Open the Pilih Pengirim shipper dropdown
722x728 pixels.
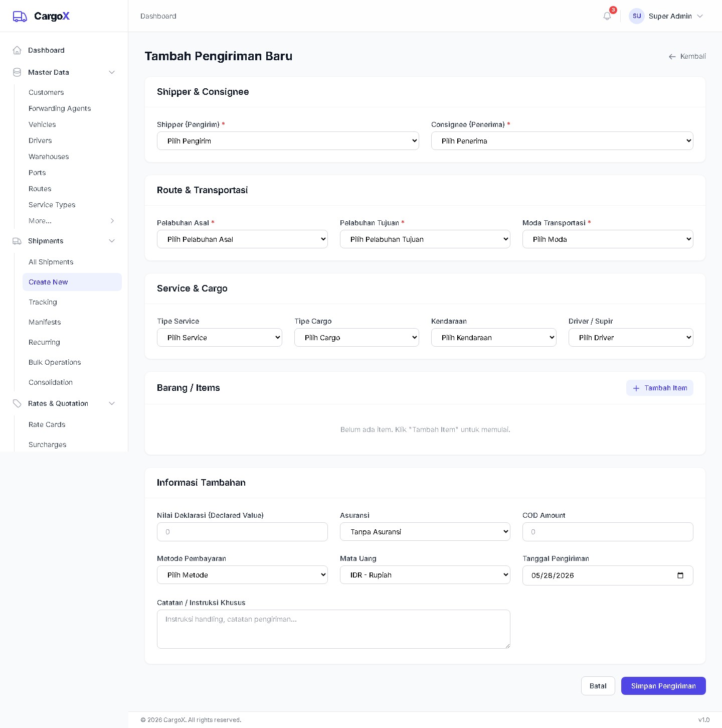288,141
